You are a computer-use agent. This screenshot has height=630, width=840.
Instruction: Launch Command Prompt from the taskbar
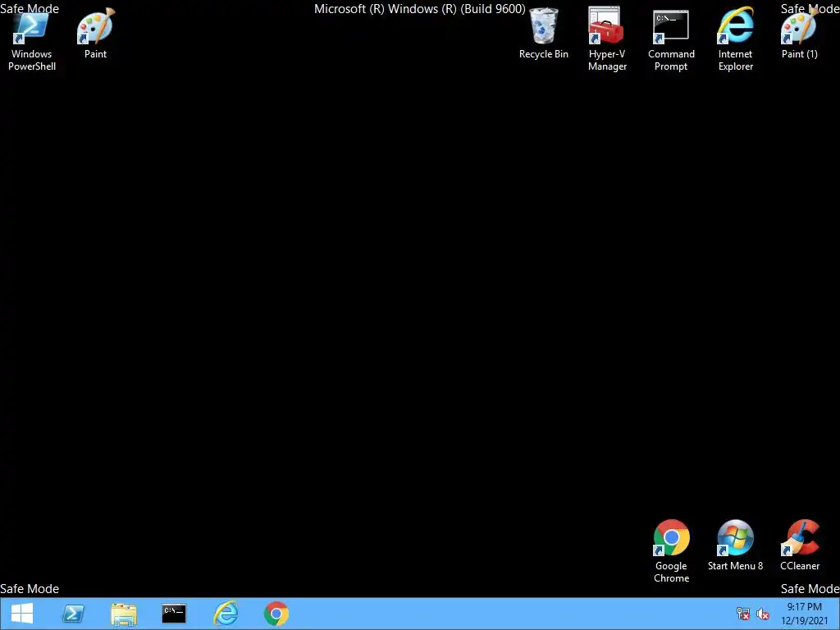(174, 614)
